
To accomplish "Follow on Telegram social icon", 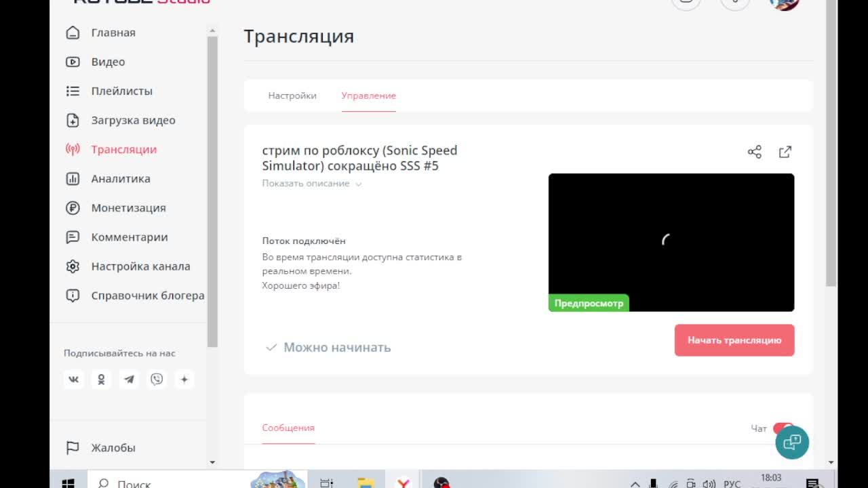I will (129, 380).
